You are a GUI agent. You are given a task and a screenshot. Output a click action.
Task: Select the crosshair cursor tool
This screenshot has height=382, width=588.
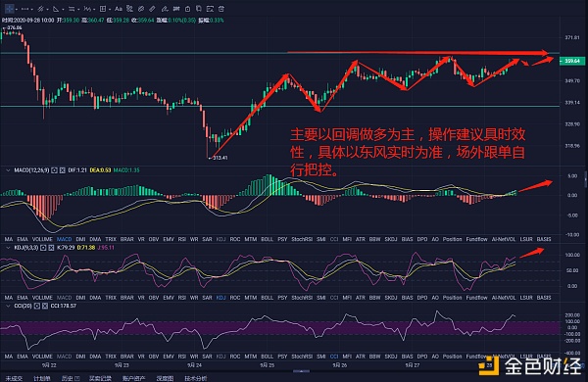[10, 8]
